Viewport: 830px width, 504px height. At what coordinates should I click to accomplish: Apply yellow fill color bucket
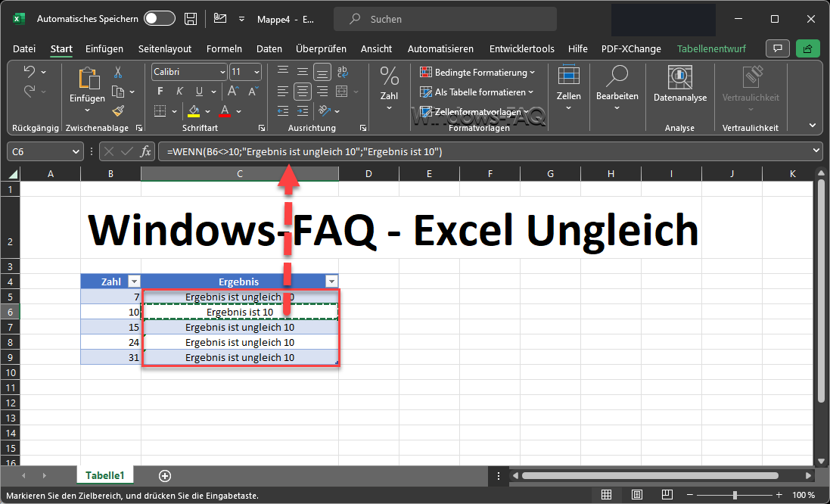[x=193, y=111]
